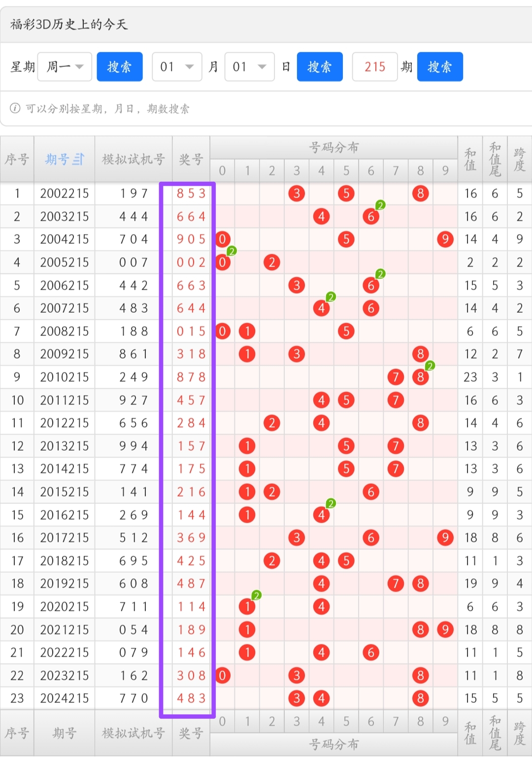532x763 pixels.
Task: Click winning number 483 in row 23
Action: click(191, 698)
